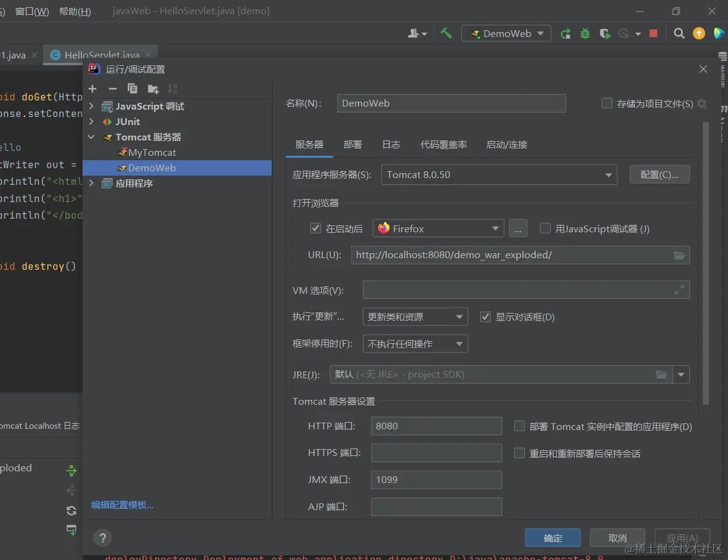Click the HTTP port field 8080
Viewport: 728px width, 560px height.
pos(437,426)
